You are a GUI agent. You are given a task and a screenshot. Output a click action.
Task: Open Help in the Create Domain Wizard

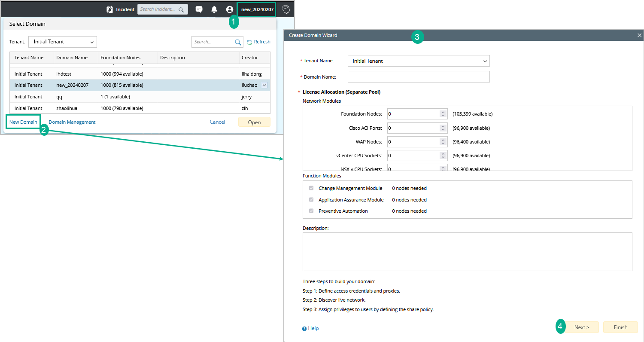point(310,328)
